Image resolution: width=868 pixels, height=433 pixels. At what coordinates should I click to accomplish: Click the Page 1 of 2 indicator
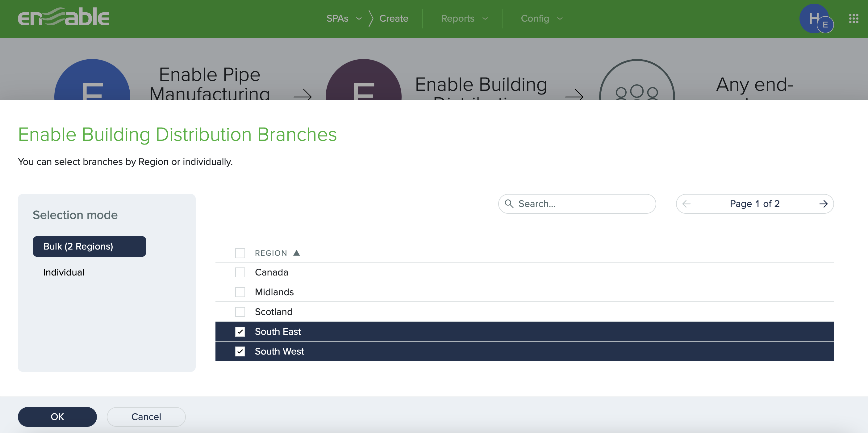click(x=754, y=204)
